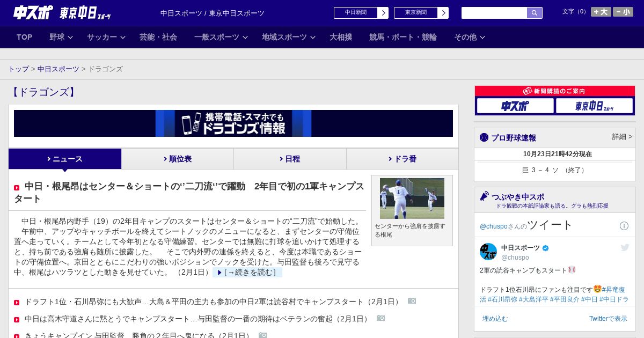Click 東京中日スポーツ subscription banner button
Image resolution: width=644 pixels, height=338 pixels.
pos(594,106)
